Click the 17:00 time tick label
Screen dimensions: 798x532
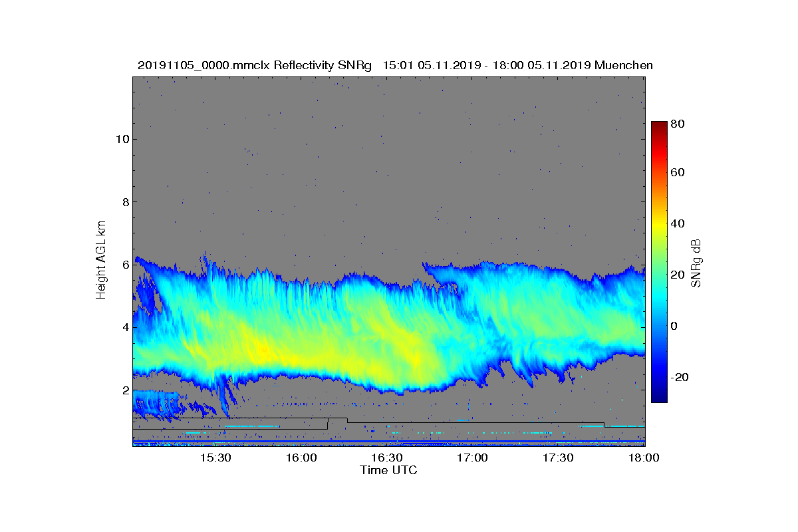(x=473, y=458)
